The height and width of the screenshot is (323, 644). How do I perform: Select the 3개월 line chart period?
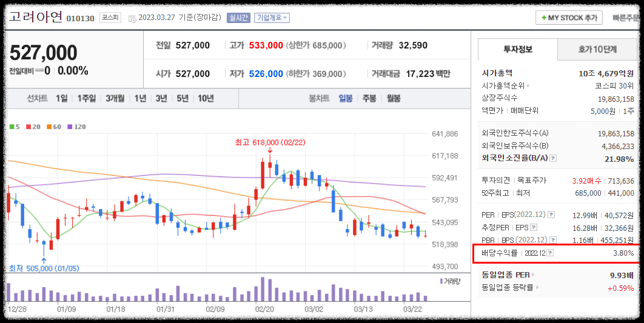[115, 99]
